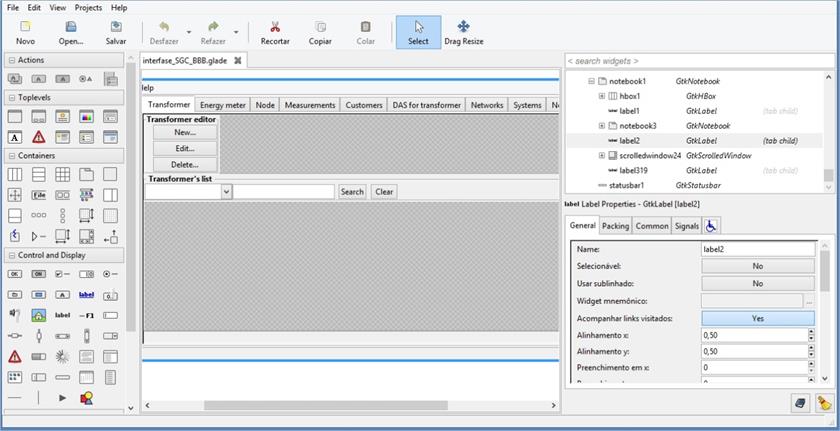The width and height of the screenshot is (840, 431).
Task: Select the Link Button widget in palette
Action: (x=86, y=294)
